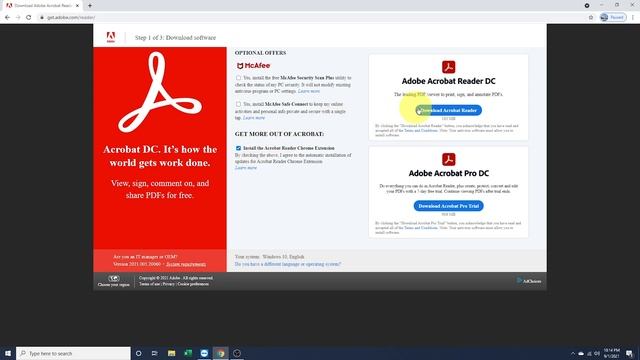Click the Chrome taskbar icon
This screenshot has width=640, height=360.
click(x=220, y=353)
